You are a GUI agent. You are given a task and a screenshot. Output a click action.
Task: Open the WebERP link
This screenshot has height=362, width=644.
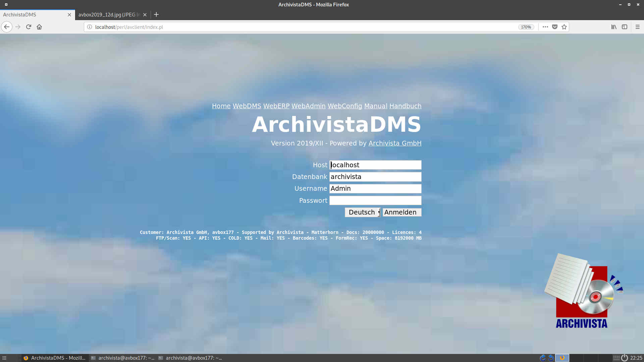[276, 106]
